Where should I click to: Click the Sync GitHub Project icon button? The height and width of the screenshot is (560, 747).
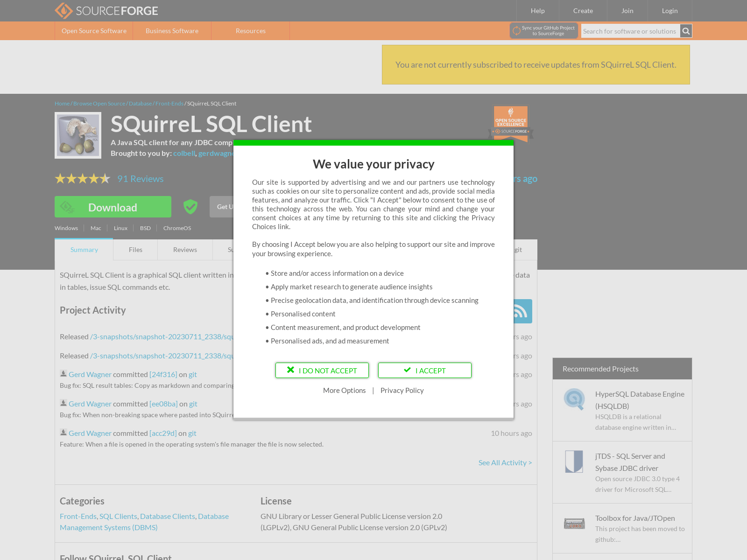tap(544, 31)
